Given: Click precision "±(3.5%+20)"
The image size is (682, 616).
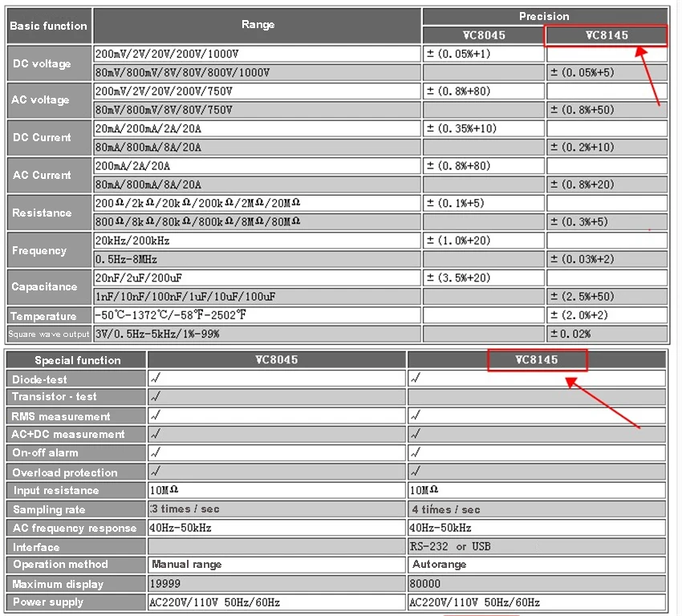Looking at the screenshot, I should [484, 278].
